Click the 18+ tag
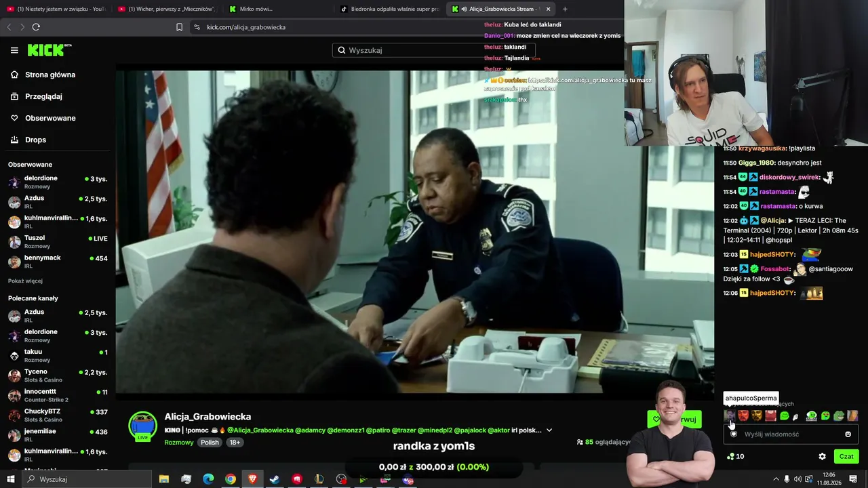The width and height of the screenshot is (868, 488). click(x=234, y=443)
